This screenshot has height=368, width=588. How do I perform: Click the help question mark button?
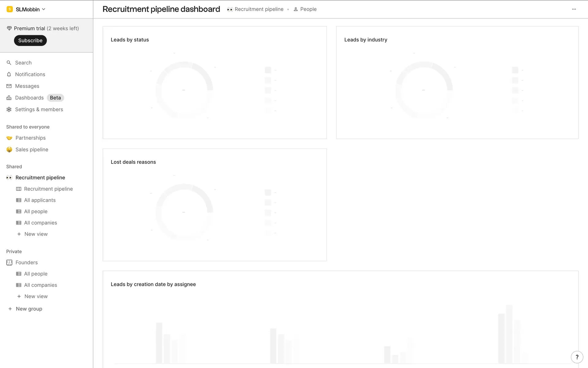[x=577, y=357]
